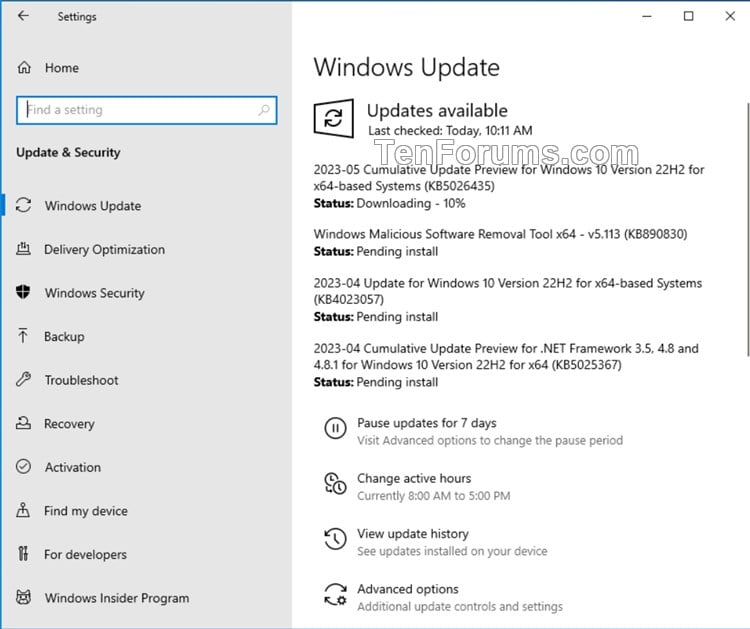Click the Updates available refresh icon
This screenshot has height=629, width=750.
(x=334, y=118)
